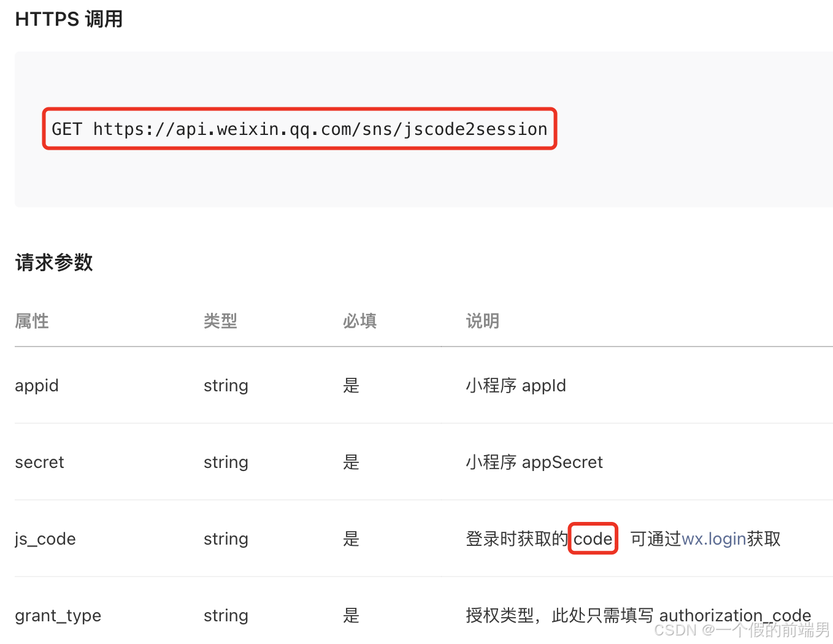
Task: Select the "grant_type" attribute name cell
Action: (58, 616)
